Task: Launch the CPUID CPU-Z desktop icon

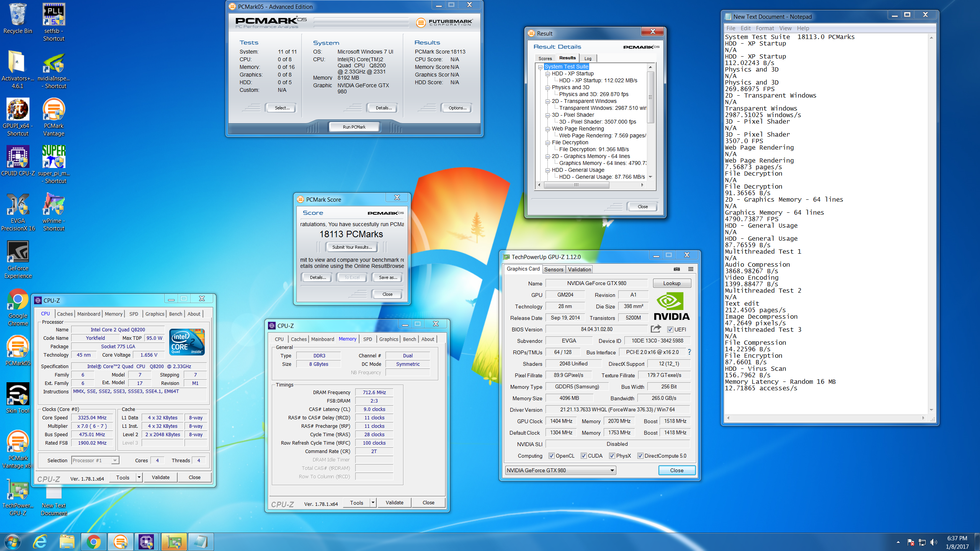Action: click(18, 161)
